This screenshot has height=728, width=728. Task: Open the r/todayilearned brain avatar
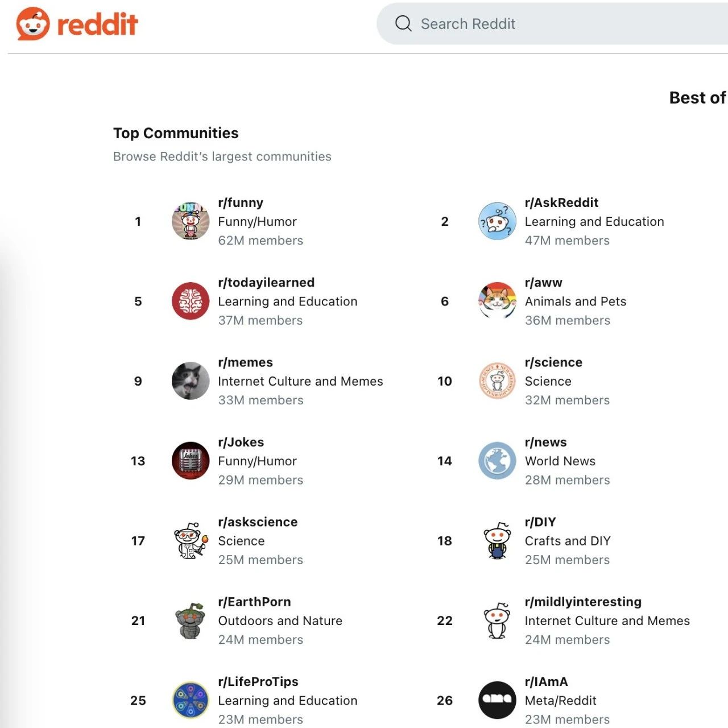point(191,301)
